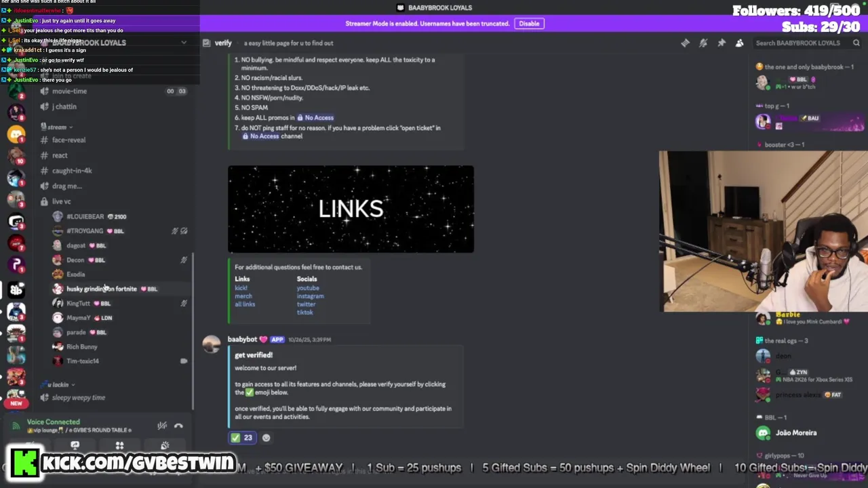Open the voice connection signal icon
The image size is (868, 488).
point(16,426)
